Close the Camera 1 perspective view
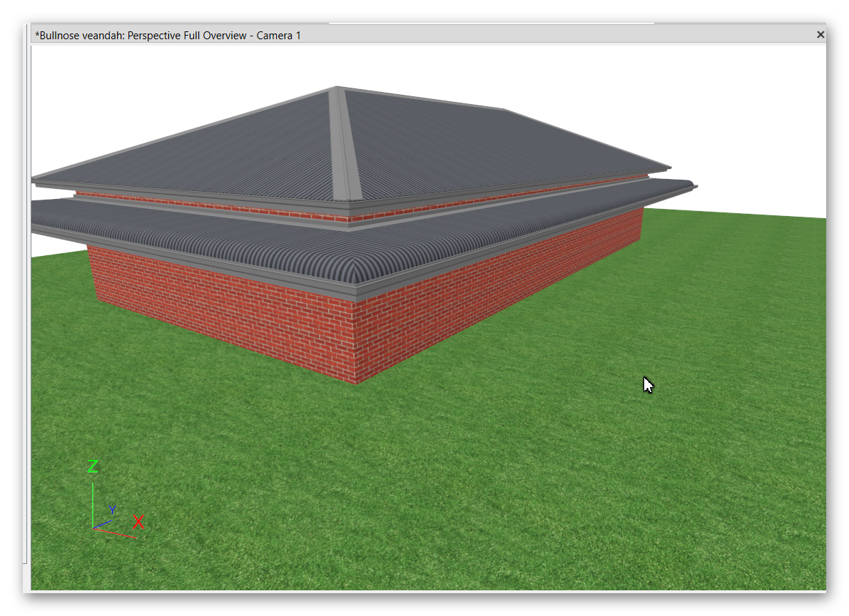 pyautogui.click(x=820, y=34)
